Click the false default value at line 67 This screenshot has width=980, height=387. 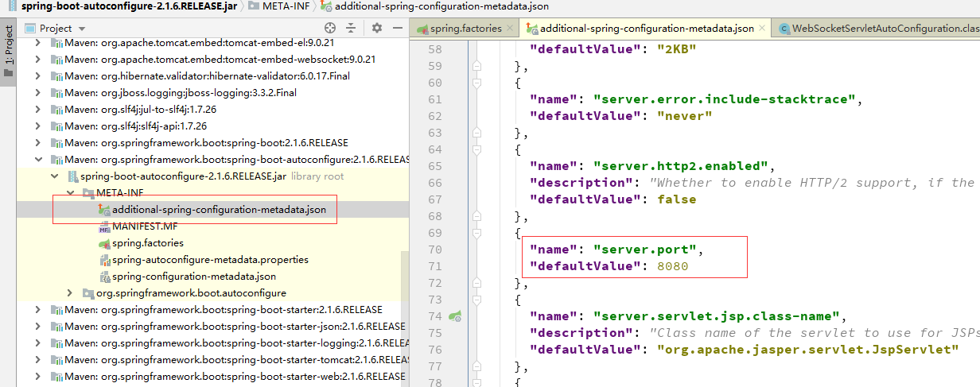click(677, 199)
